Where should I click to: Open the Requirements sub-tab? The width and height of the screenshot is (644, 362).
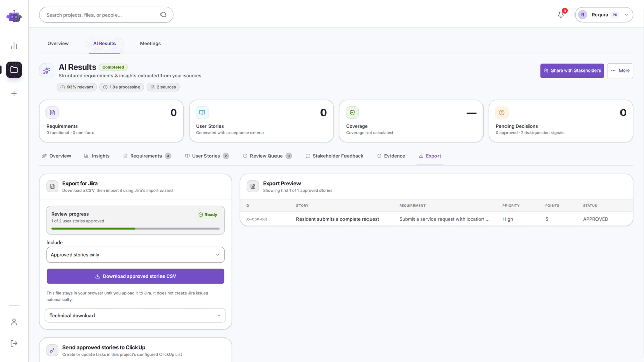(x=147, y=156)
